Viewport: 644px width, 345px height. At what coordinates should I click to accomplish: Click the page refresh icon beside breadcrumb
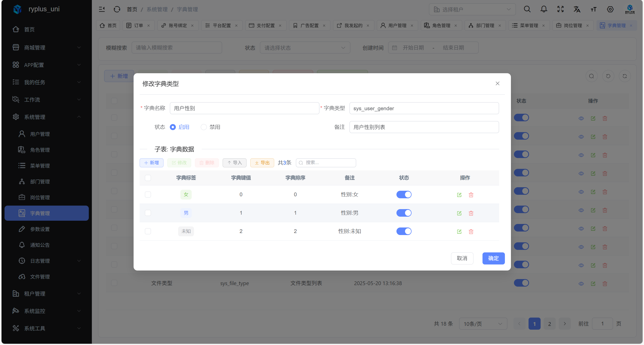117,9
